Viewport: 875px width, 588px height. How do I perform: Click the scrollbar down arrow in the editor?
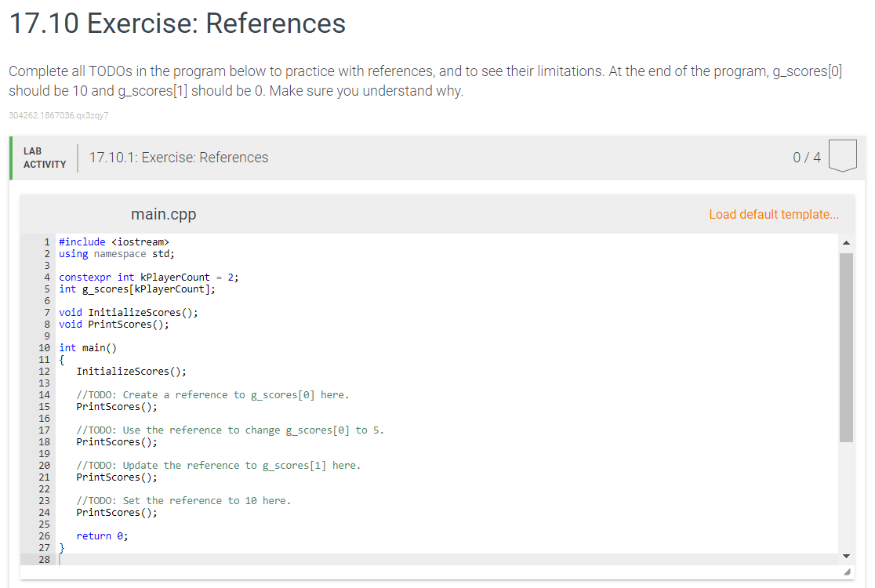click(x=847, y=555)
